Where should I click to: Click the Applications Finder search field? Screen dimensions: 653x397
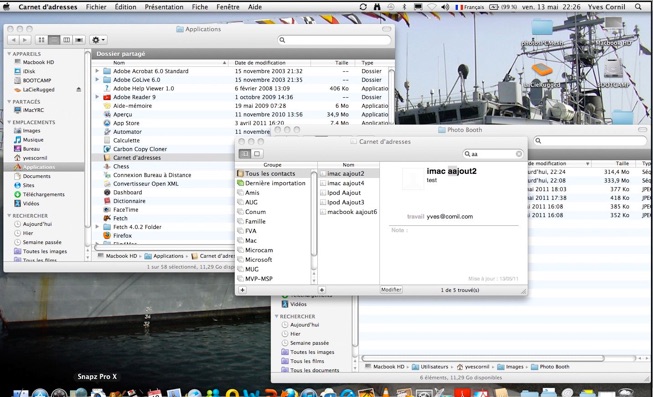tap(334, 40)
